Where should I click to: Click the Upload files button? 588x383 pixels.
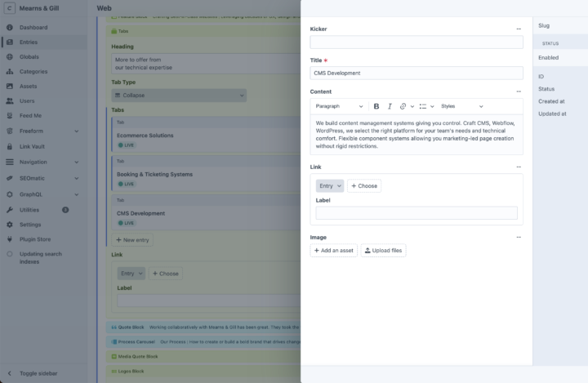(x=384, y=251)
